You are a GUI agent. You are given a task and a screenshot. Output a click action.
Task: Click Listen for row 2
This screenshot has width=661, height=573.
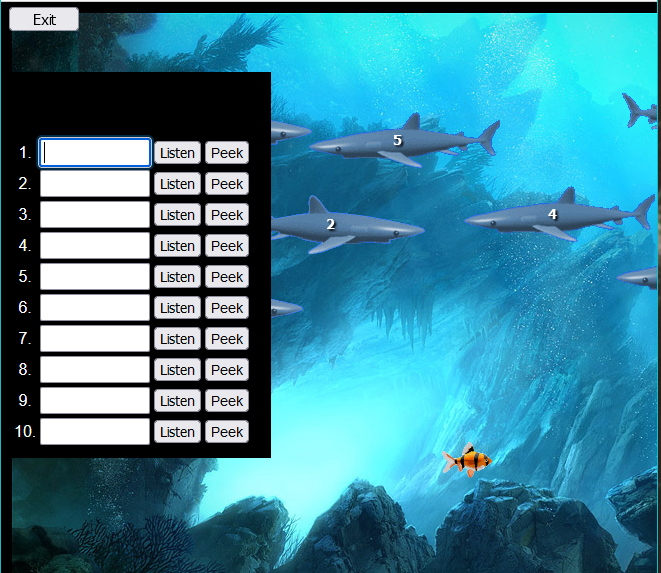point(177,184)
